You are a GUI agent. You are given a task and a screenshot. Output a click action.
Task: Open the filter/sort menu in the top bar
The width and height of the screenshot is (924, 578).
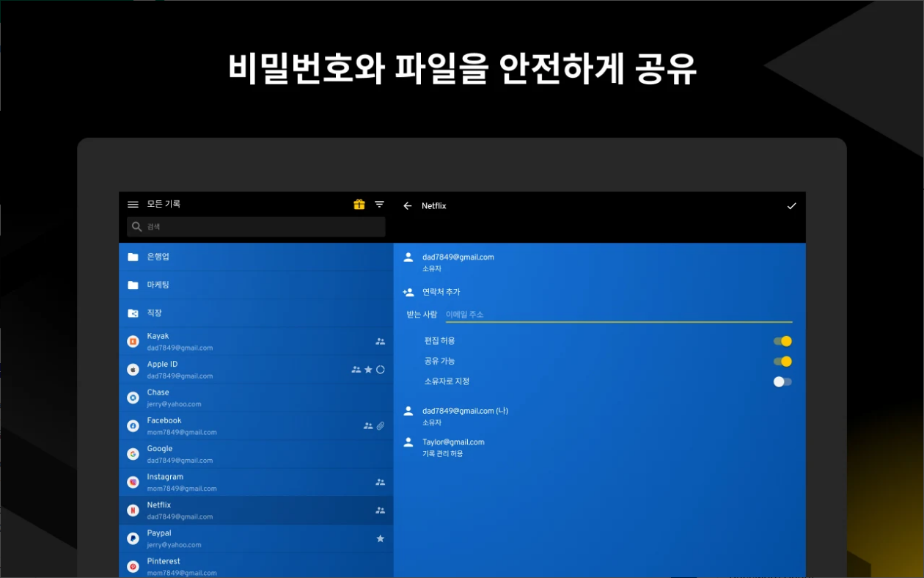point(379,205)
